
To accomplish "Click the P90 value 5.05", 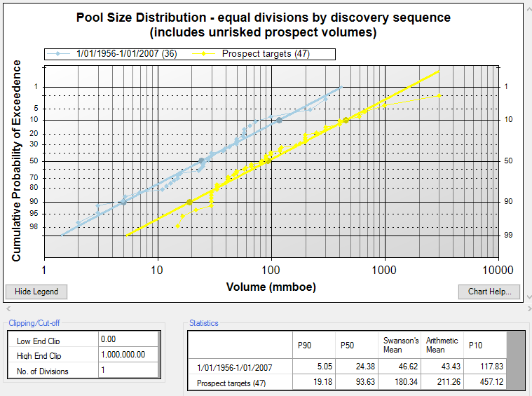I will [314, 367].
